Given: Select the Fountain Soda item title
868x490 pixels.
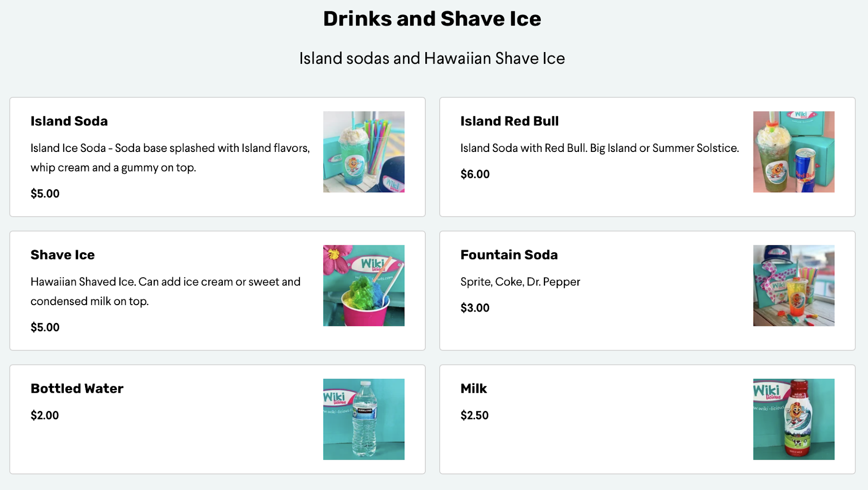Looking at the screenshot, I should tap(509, 255).
